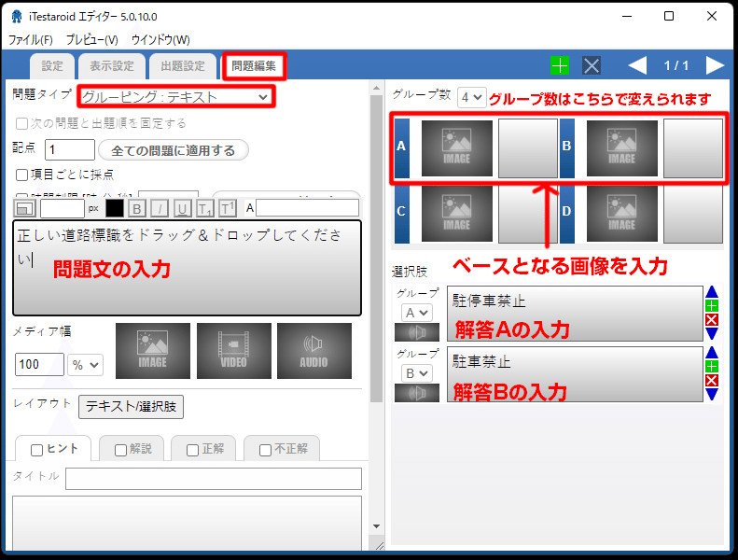Viewport: 738px width, 560px height.
Task: Insert IMAGE media for question
Action: click(x=153, y=350)
